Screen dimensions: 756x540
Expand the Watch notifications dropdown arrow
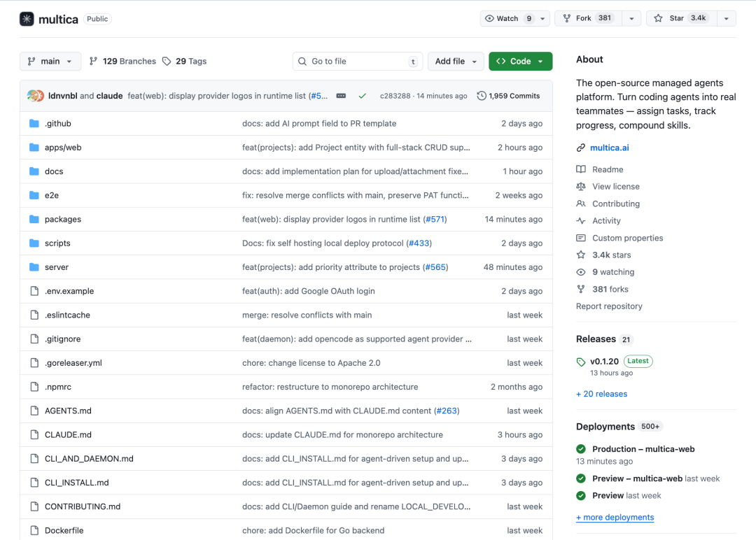[542, 18]
